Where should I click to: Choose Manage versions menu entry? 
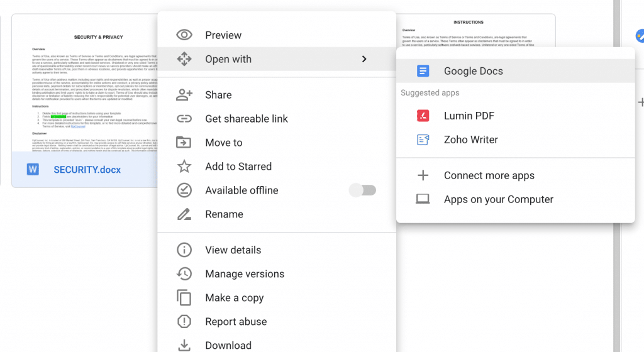tap(244, 274)
